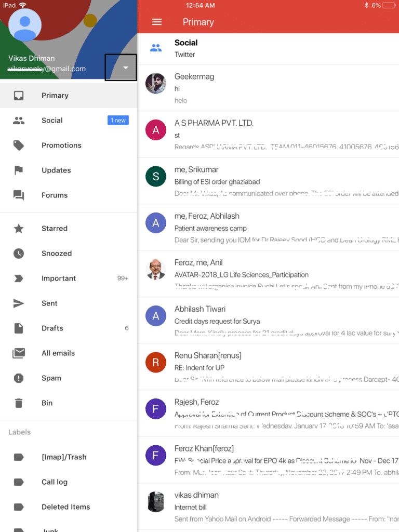This screenshot has width=399, height=532.
Task: Select the Primary inbox category
Action: click(x=69, y=96)
